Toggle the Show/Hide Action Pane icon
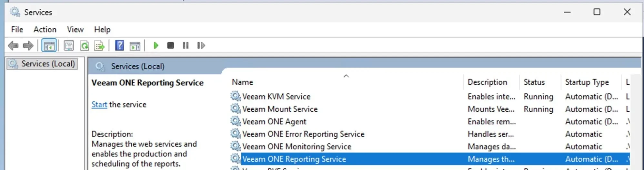Viewport: 644px width, 170px height. point(135,46)
